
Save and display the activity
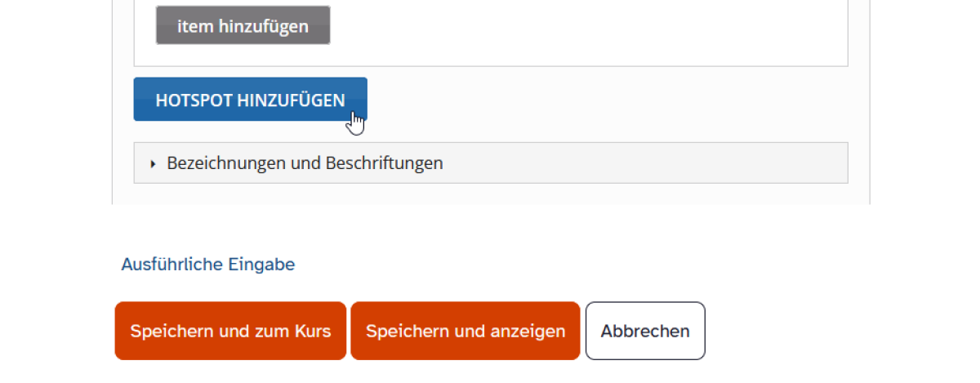[x=465, y=331]
